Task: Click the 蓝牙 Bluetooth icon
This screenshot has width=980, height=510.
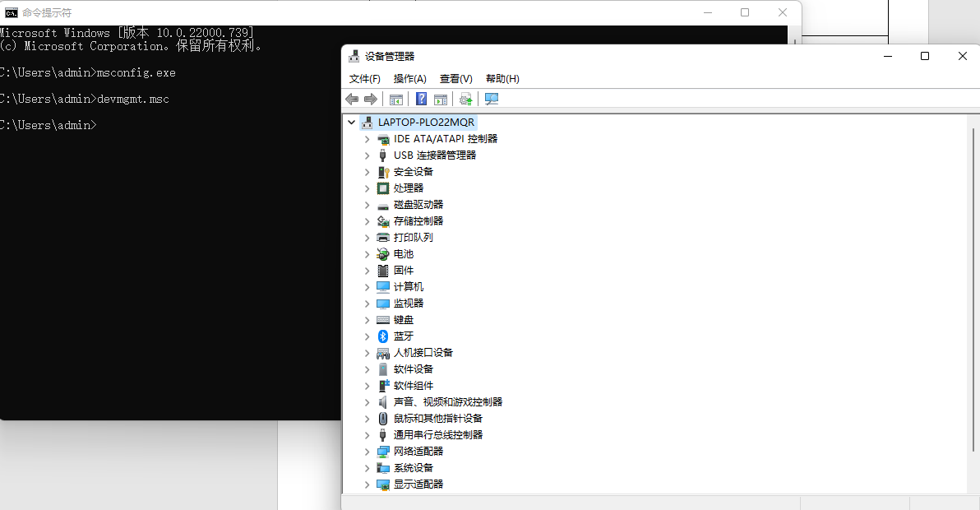Action: click(383, 336)
